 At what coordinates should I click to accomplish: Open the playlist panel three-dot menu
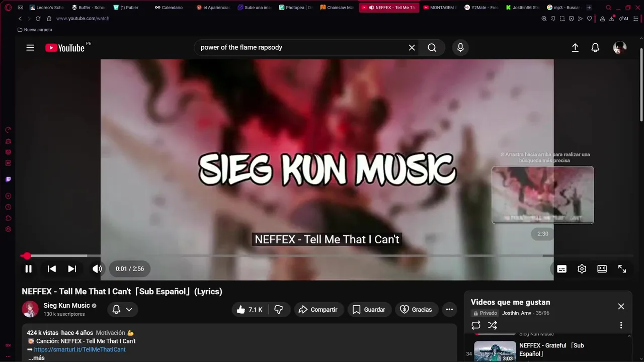pyautogui.click(x=621, y=325)
